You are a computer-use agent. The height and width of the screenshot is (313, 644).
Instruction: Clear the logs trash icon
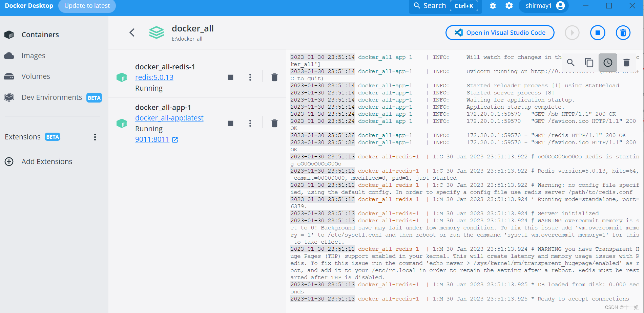(x=626, y=63)
